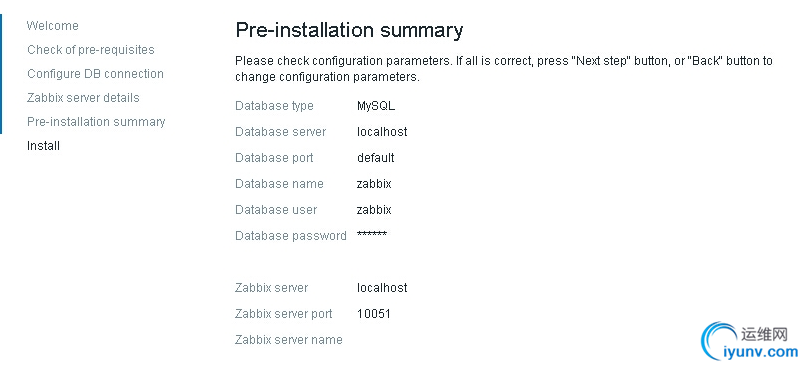Go to Configure DB connection step
Image resolution: width=804 pixels, height=368 pixels.
point(95,74)
